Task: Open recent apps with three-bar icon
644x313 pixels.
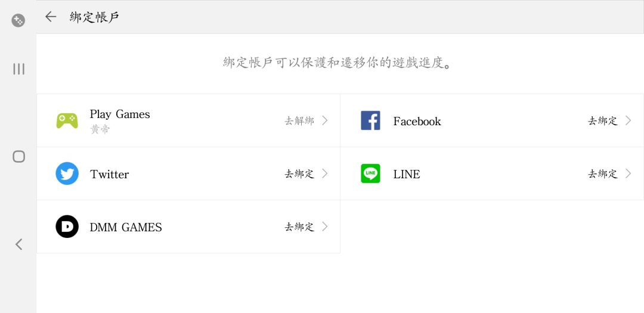Action: point(18,69)
